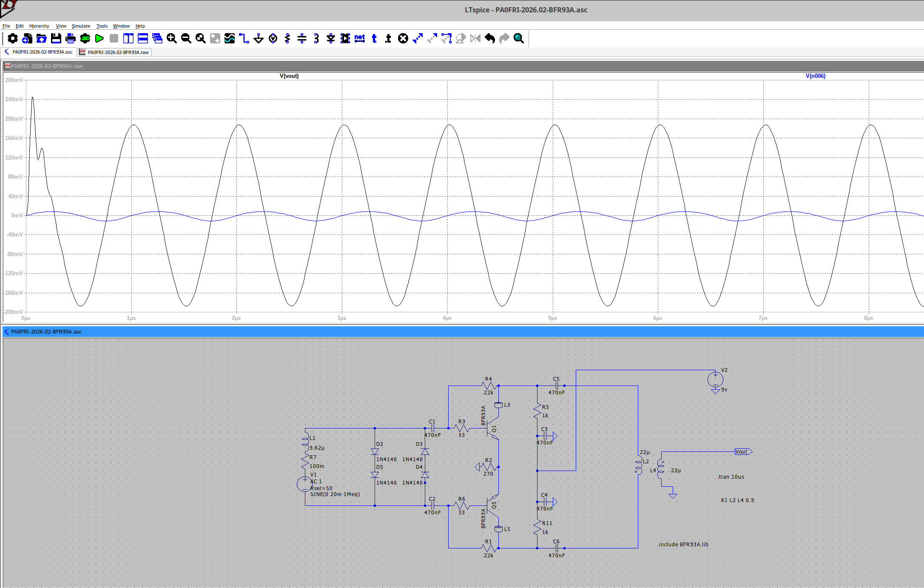The image size is (924, 588).
Task: Select the V(vout) trace label
Action: click(289, 76)
